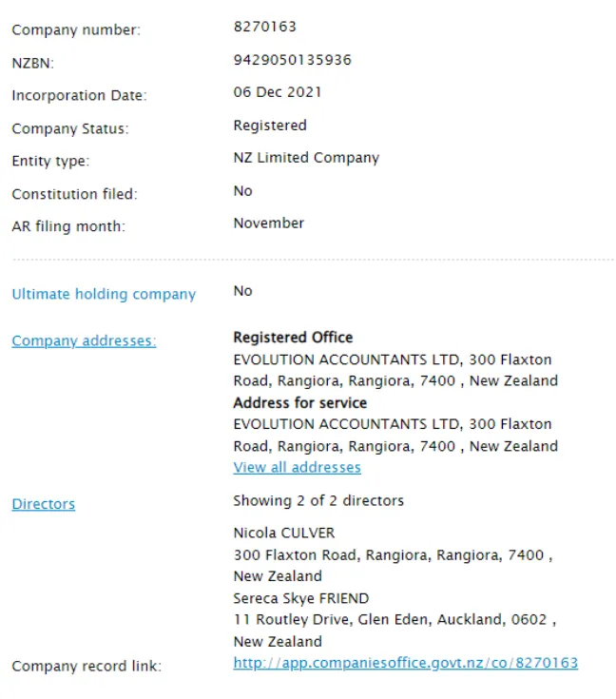Image resolution: width=616 pixels, height=699 pixels.
Task: Open the Directors link
Action: 43,504
